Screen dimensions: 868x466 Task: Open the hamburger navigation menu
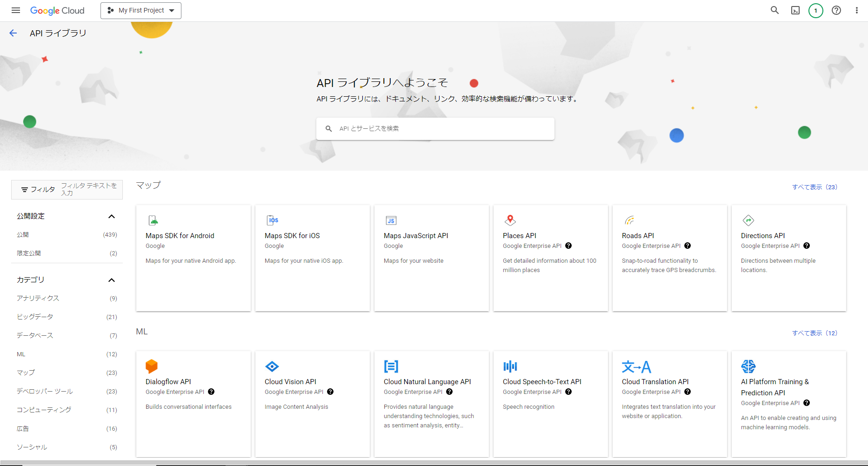16,10
